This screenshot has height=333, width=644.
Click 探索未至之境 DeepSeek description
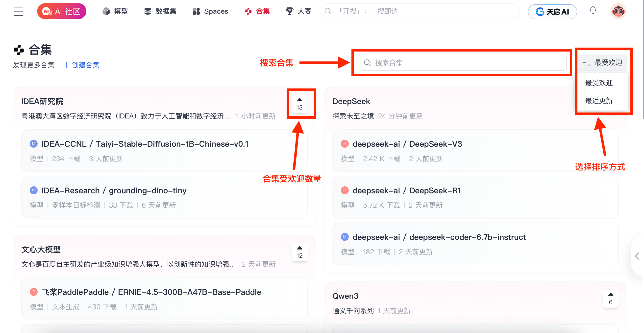(x=353, y=116)
